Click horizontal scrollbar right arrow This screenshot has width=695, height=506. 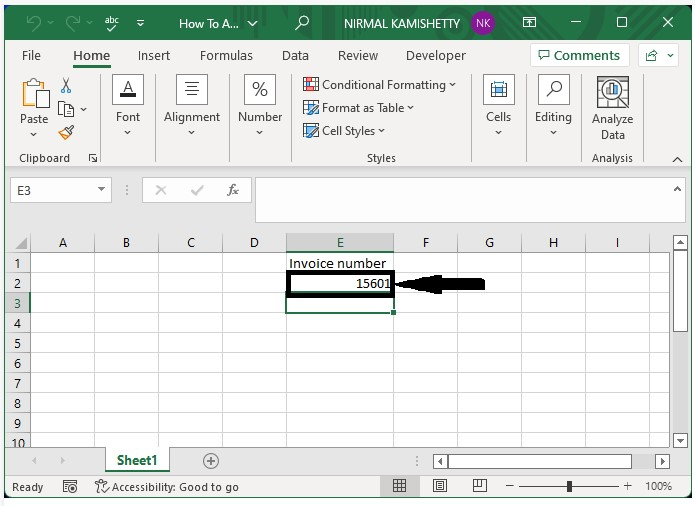pos(662,461)
